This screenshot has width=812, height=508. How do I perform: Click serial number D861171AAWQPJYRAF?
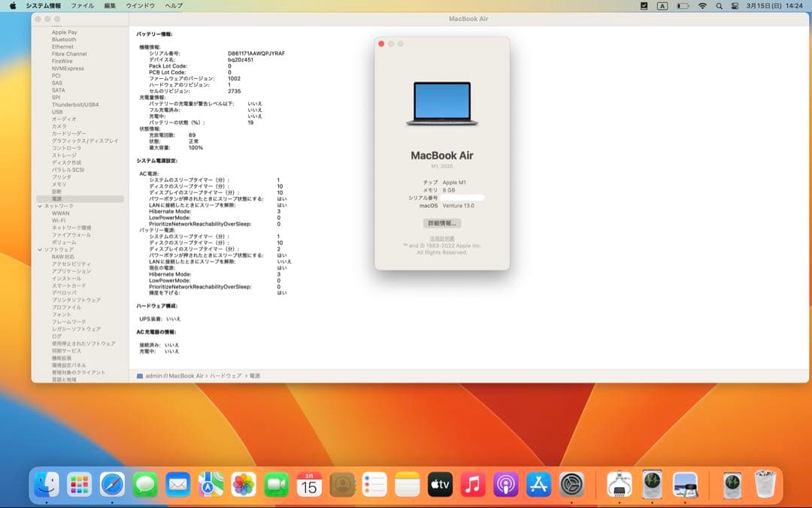[x=256, y=53]
